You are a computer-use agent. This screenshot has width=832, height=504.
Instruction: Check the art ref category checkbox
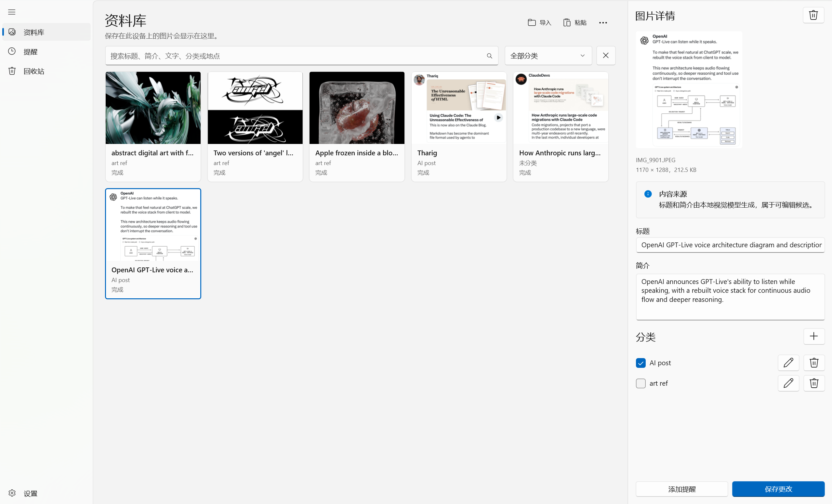[641, 383]
